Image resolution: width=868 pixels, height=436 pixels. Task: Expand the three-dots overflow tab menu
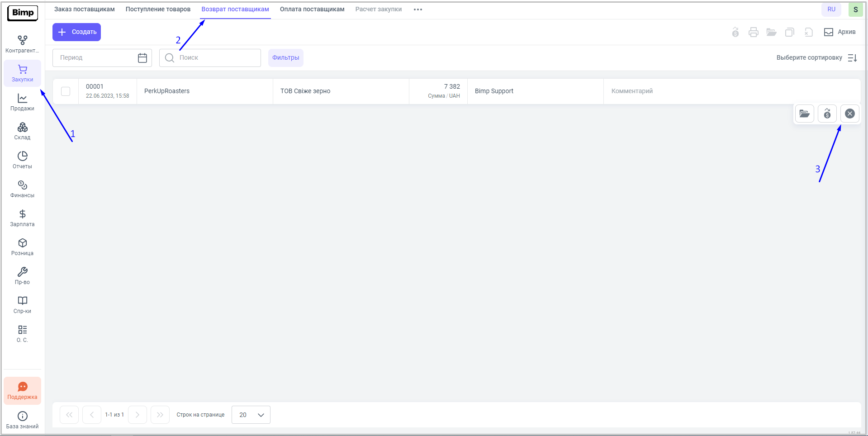pos(417,9)
